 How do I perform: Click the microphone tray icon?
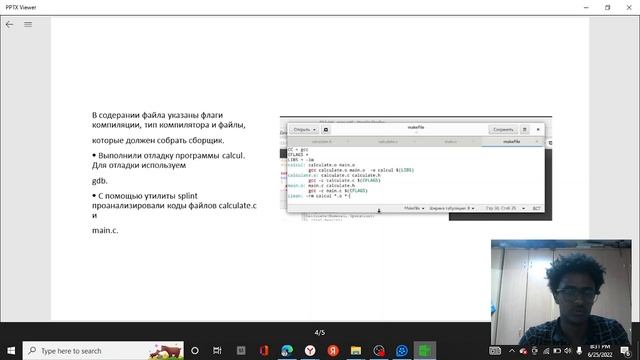pos(579,351)
